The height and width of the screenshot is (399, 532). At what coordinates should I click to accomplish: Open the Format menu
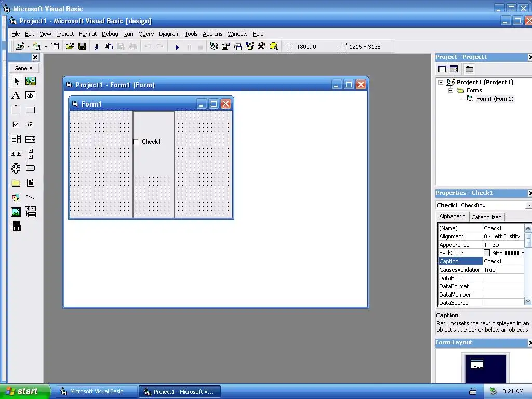click(88, 34)
